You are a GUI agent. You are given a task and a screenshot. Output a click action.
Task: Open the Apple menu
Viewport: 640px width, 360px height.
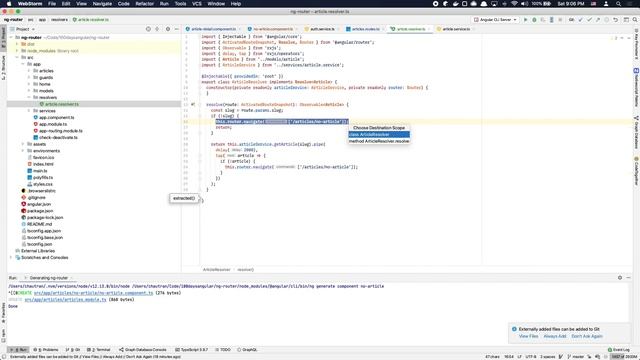point(9,4)
